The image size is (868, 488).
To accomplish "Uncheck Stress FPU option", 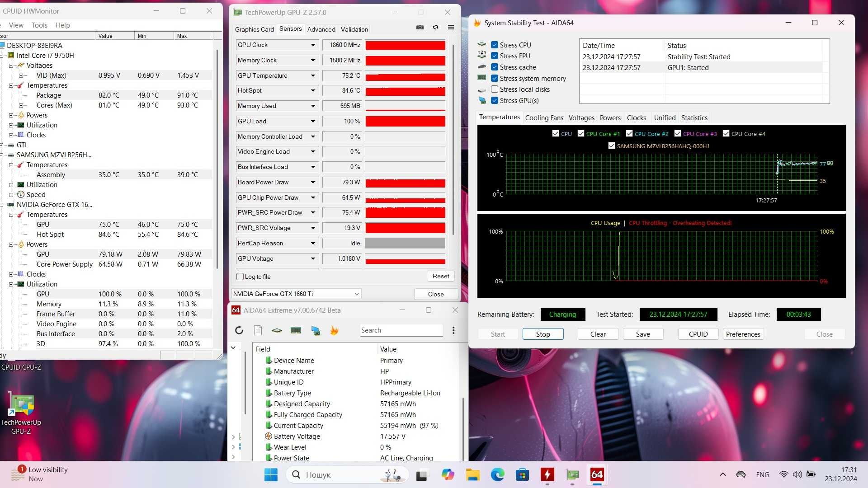I will 495,56.
